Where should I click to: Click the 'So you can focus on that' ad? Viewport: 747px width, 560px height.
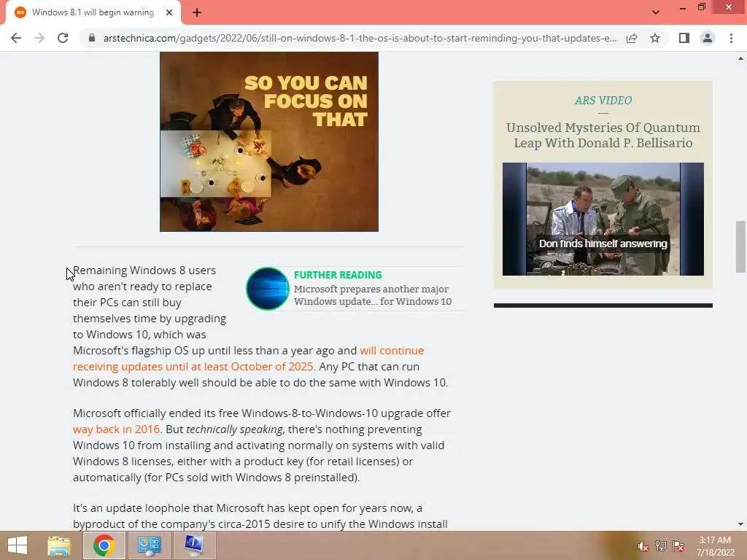(x=269, y=142)
